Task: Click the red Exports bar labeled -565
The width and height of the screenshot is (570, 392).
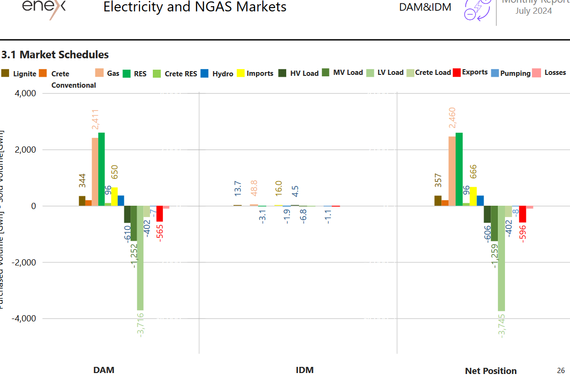Action: tap(160, 214)
